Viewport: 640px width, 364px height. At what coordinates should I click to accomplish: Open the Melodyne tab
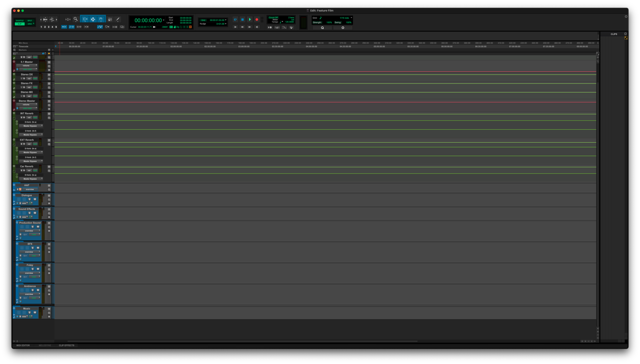click(x=45, y=345)
